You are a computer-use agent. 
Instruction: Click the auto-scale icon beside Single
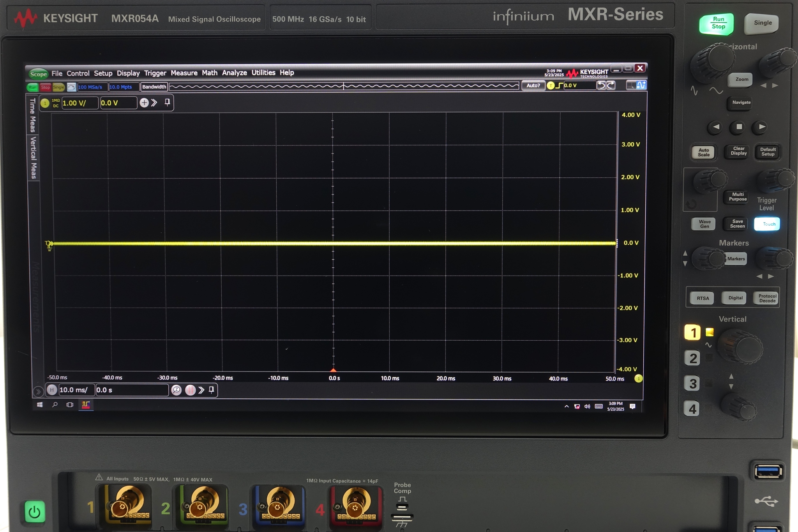tap(71, 87)
